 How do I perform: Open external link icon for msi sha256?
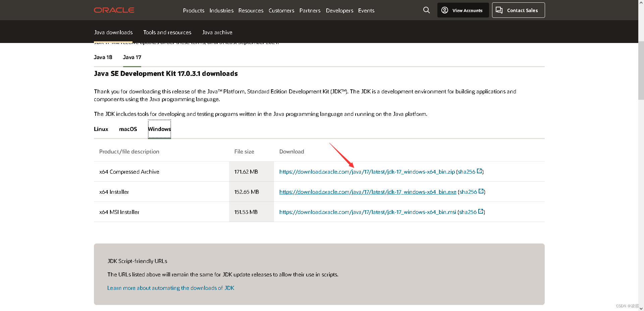[481, 212]
